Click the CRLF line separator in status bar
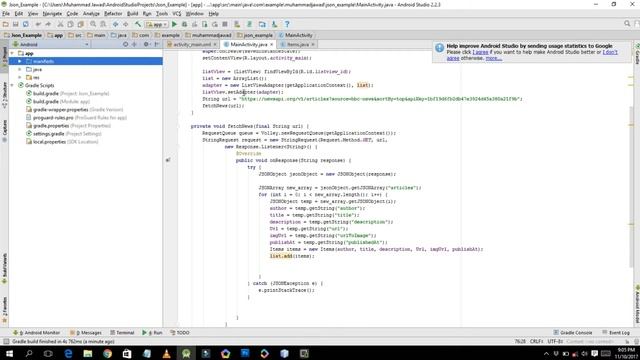The image size is (640, 360). [536, 341]
